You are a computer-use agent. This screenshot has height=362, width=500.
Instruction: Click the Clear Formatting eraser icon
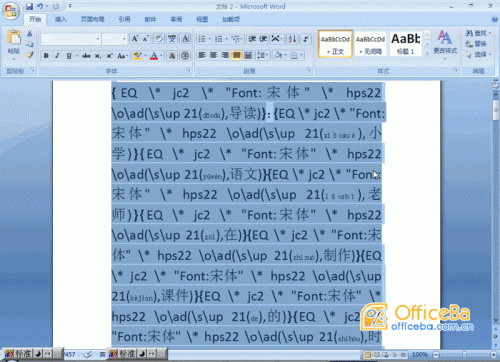point(159,39)
